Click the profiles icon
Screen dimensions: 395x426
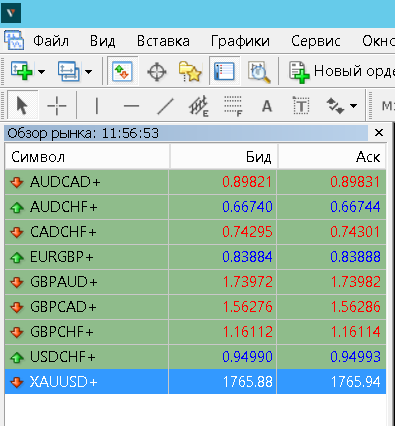(69, 71)
